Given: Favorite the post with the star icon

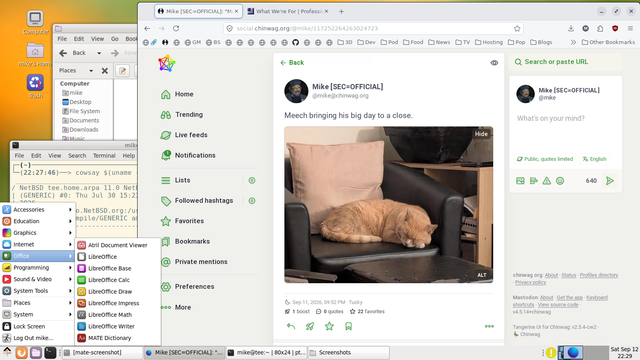Looking at the screenshot, I should tap(329, 326).
